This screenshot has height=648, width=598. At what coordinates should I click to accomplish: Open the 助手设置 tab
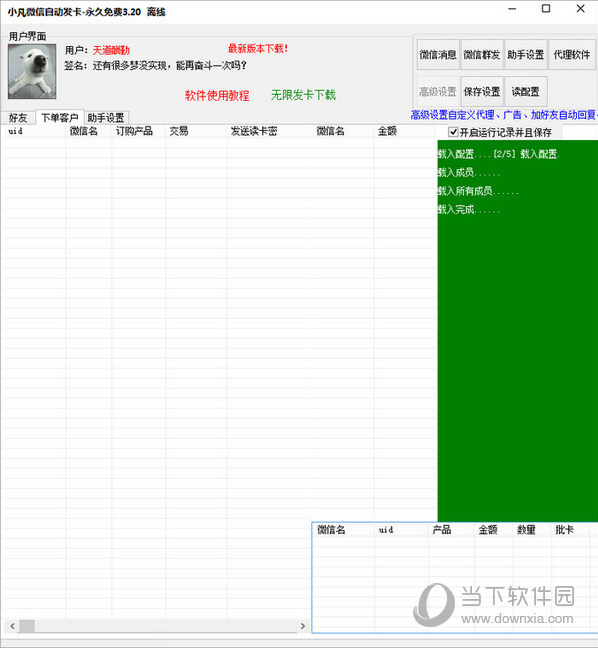[x=106, y=118]
